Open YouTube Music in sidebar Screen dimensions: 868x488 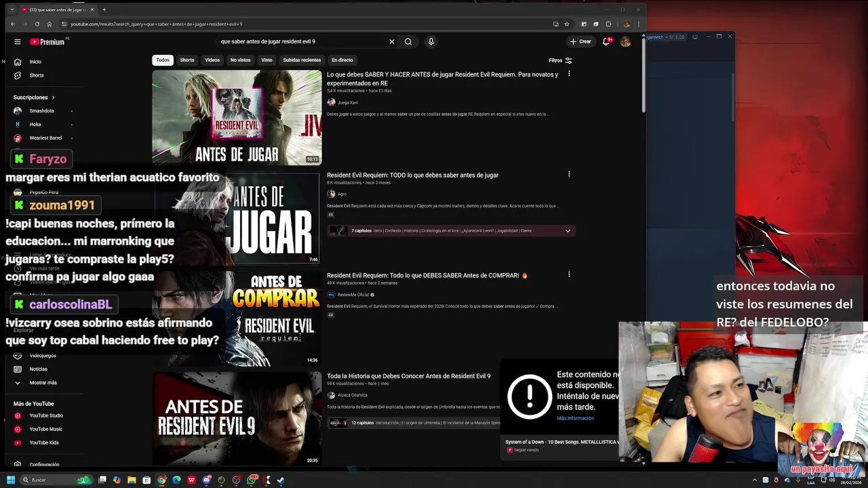(45, 429)
